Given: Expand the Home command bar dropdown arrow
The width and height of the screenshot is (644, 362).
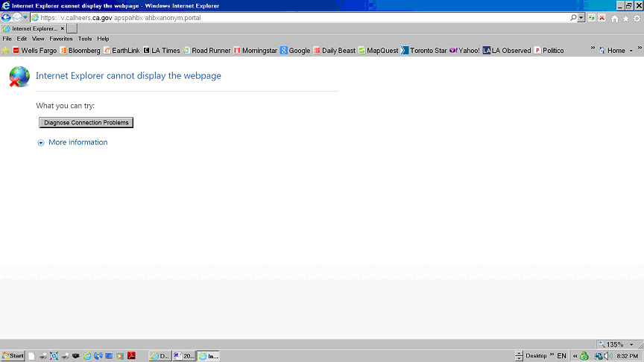Looking at the screenshot, I should [631, 51].
